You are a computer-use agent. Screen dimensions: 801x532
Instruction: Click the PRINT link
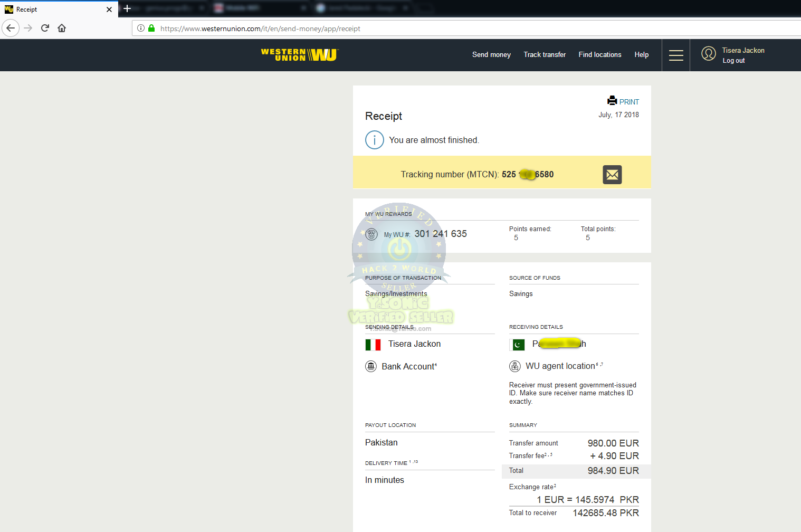coord(629,102)
